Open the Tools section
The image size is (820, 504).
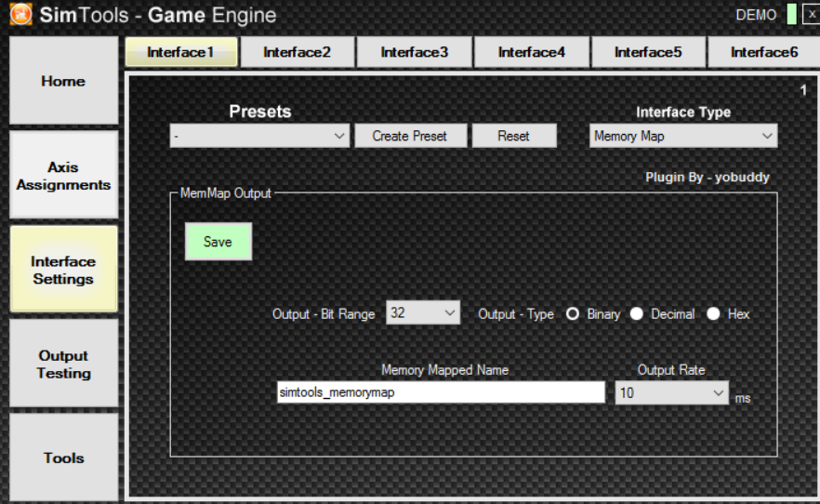[63, 458]
